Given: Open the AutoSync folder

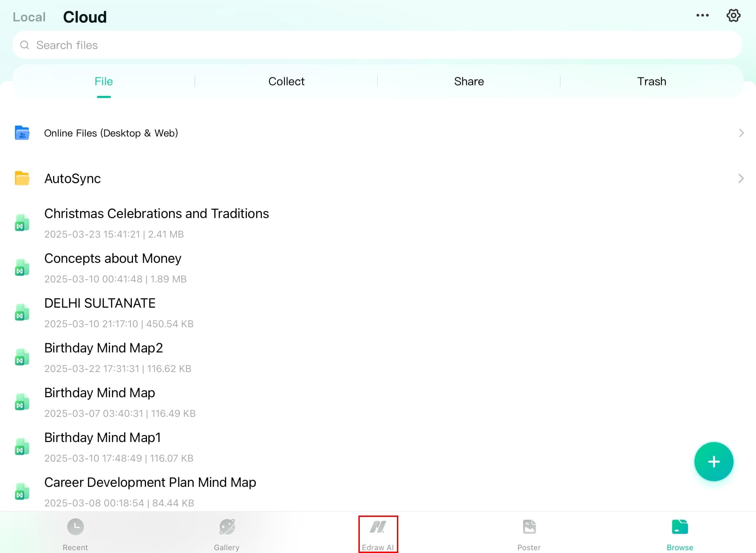Looking at the screenshot, I should tap(72, 178).
